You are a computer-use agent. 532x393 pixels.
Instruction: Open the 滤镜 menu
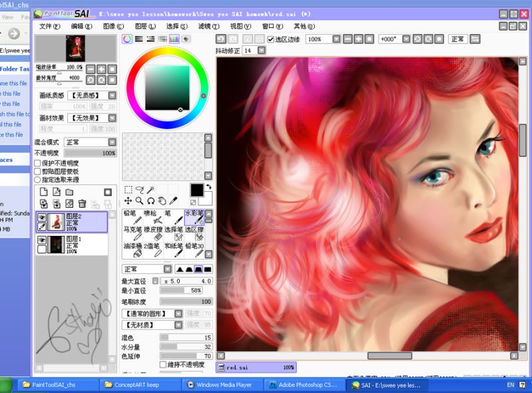208,26
